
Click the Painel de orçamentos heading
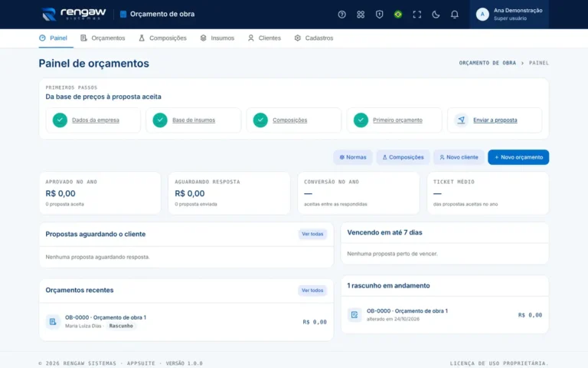click(x=93, y=64)
